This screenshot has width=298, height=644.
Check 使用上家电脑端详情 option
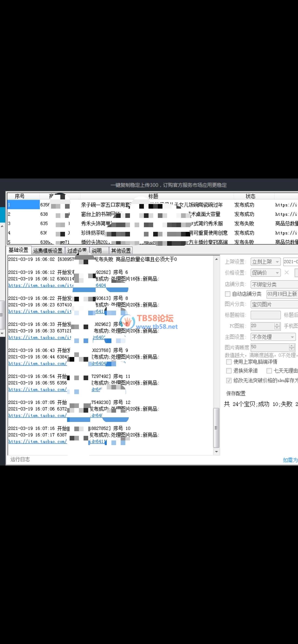pyautogui.click(x=229, y=362)
